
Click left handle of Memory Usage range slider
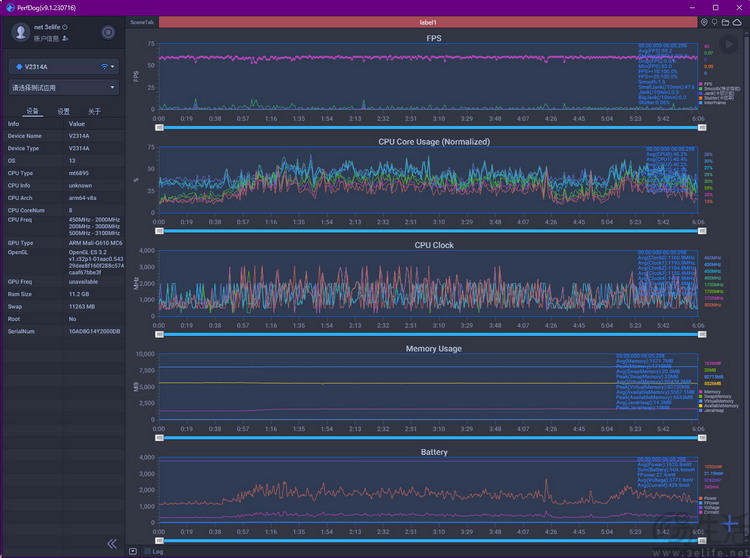159,438
